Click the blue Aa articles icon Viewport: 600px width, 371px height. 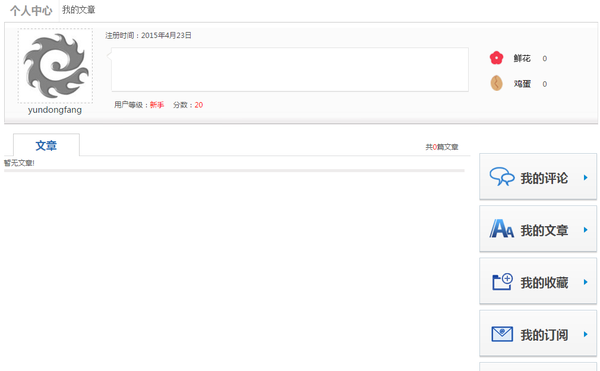pos(501,229)
